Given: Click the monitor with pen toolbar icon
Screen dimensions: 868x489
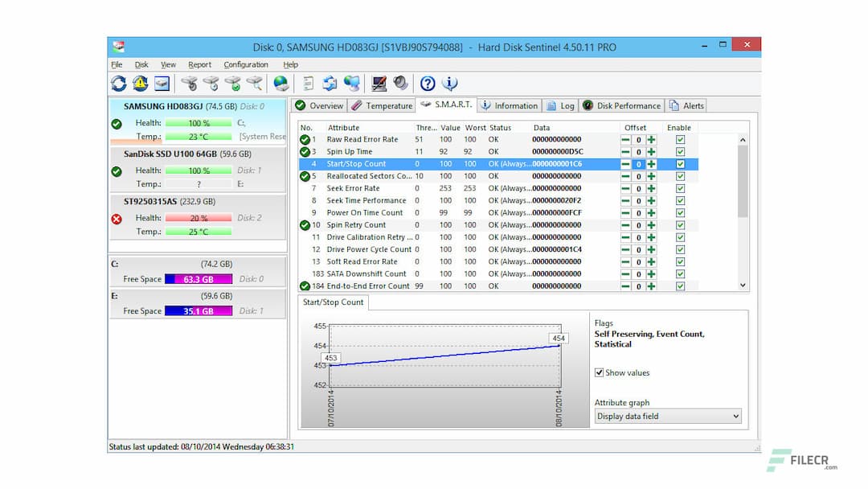Looking at the screenshot, I should (379, 84).
